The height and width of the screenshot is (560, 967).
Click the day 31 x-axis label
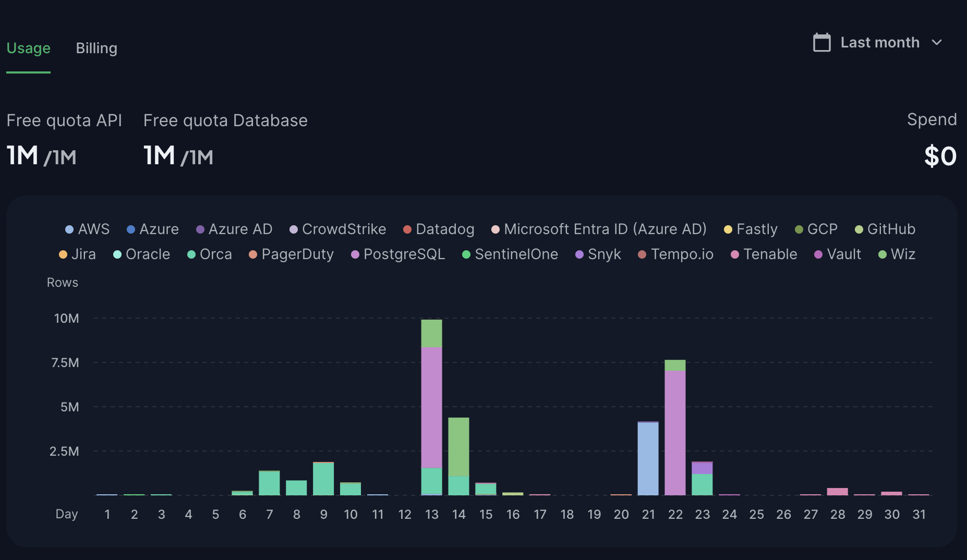coord(919,515)
